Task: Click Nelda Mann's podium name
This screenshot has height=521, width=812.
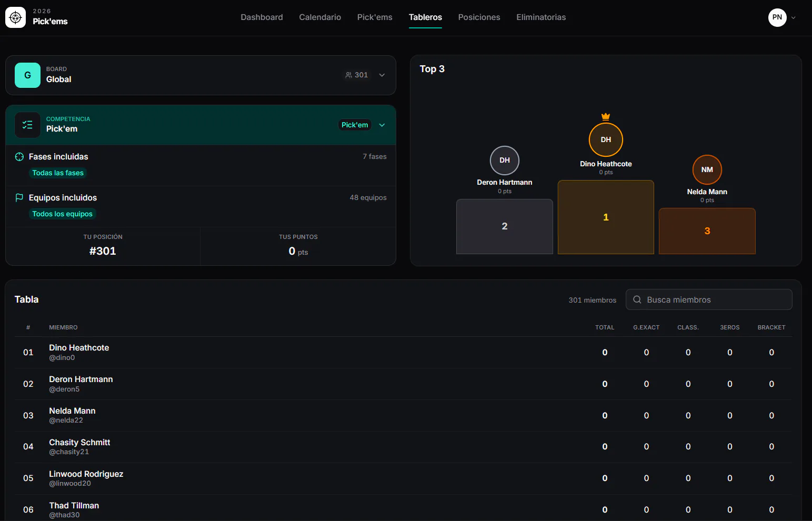Action: [x=707, y=192]
